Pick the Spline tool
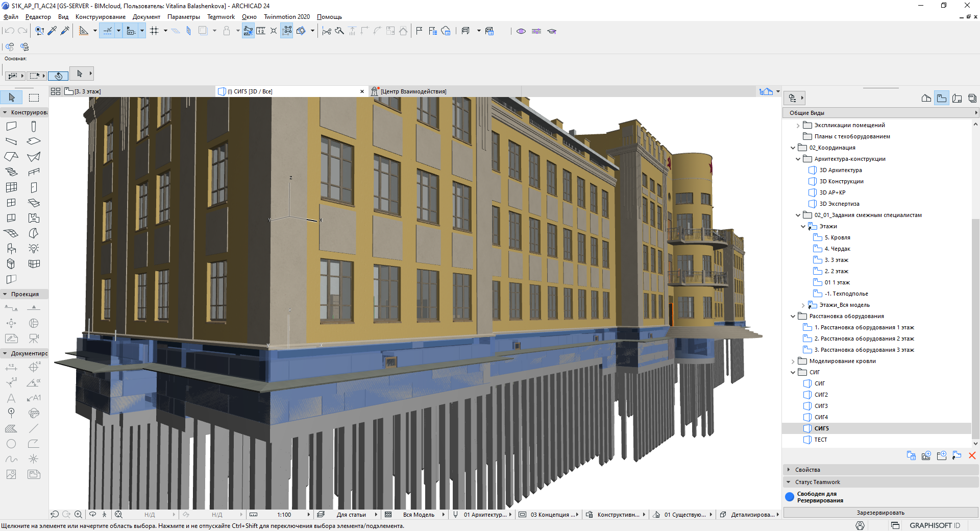Image resolution: width=980 pixels, height=531 pixels. (x=11, y=459)
